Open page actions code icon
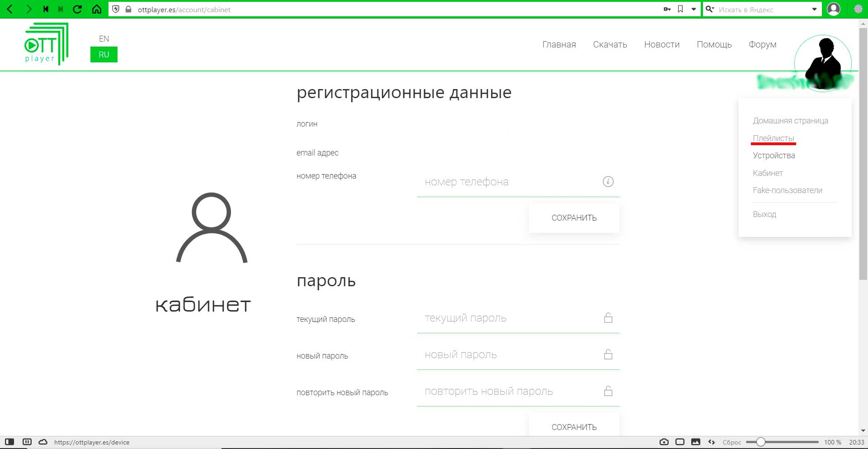The image size is (868, 449). [x=712, y=442]
